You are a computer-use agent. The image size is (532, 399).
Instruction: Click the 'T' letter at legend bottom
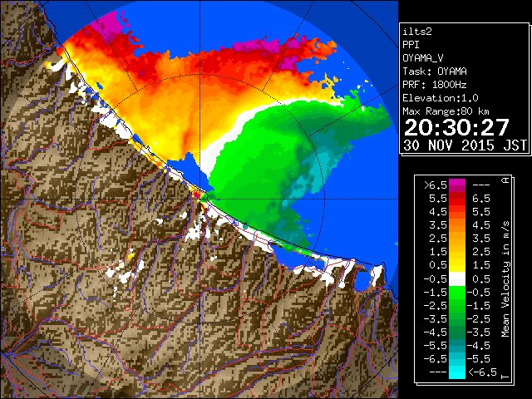point(505,377)
